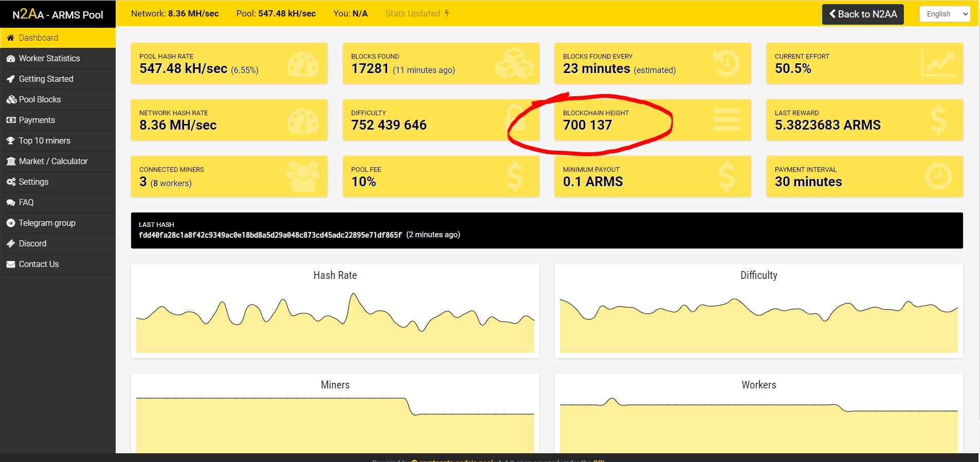980x462 pixels.
Task: Click the blockchain height value 700 137
Action: (x=588, y=126)
